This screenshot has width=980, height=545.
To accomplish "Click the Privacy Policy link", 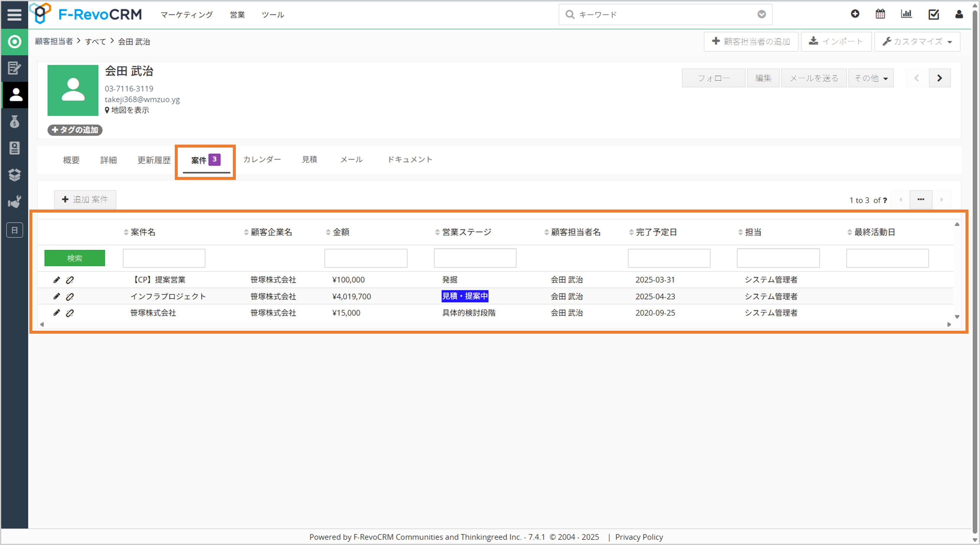I will (x=639, y=537).
